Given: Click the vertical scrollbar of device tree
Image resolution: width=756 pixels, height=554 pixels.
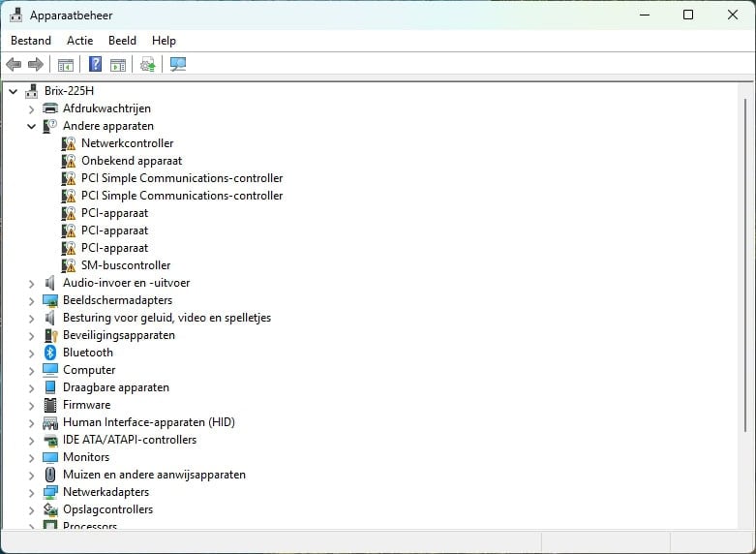Looking at the screenshot, I should click(744, 262).
